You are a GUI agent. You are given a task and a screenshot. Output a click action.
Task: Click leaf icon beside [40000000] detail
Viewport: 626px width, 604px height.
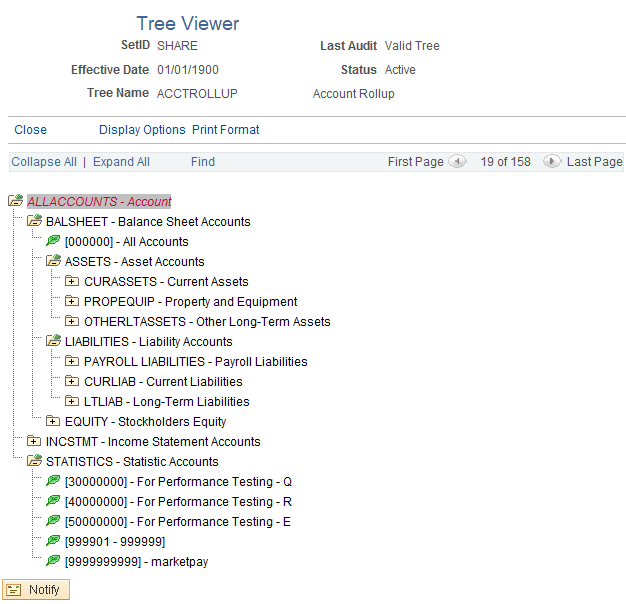point(53,501)
